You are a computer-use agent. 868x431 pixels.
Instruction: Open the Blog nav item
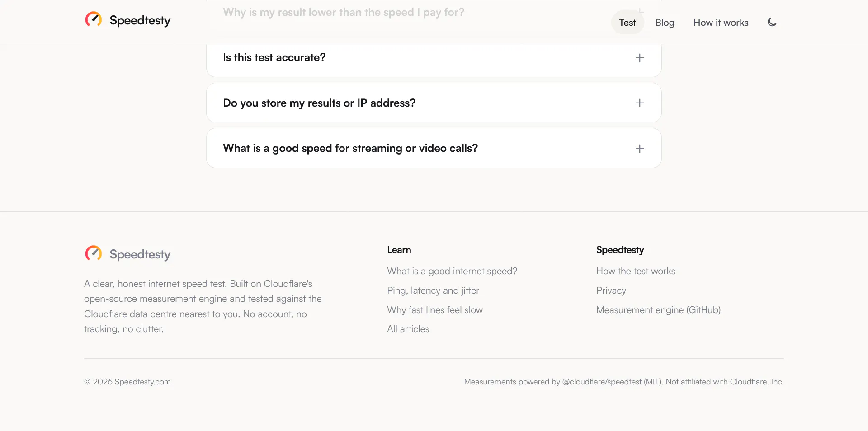click(665, 23)
